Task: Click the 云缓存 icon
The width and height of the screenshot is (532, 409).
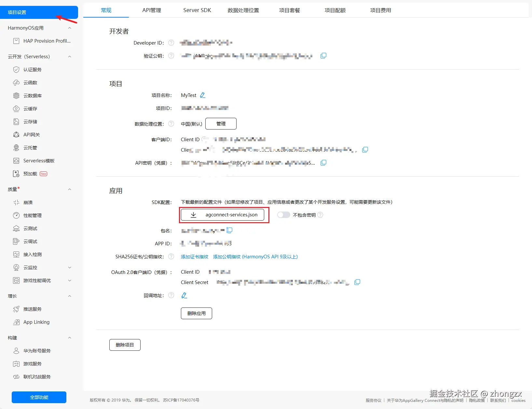Action: coord(16,109)
